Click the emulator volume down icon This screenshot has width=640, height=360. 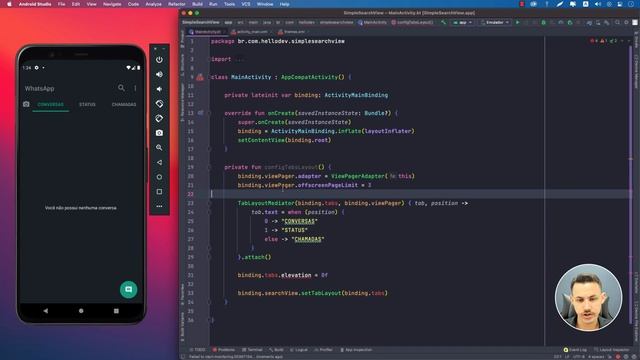pos(159,89)
